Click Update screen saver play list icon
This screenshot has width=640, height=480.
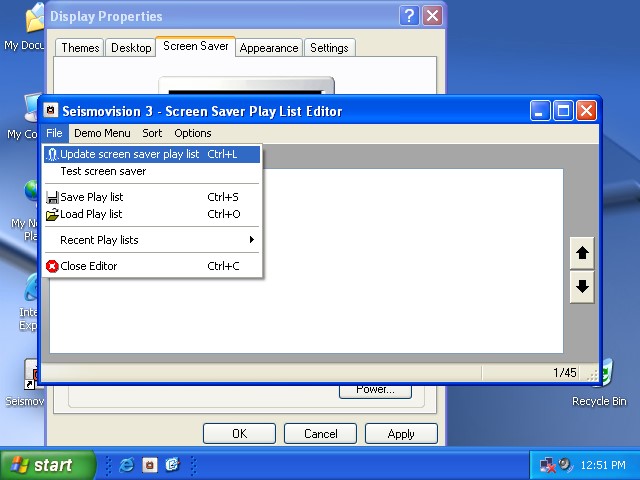pyautogui.click(x=52, y=155)
